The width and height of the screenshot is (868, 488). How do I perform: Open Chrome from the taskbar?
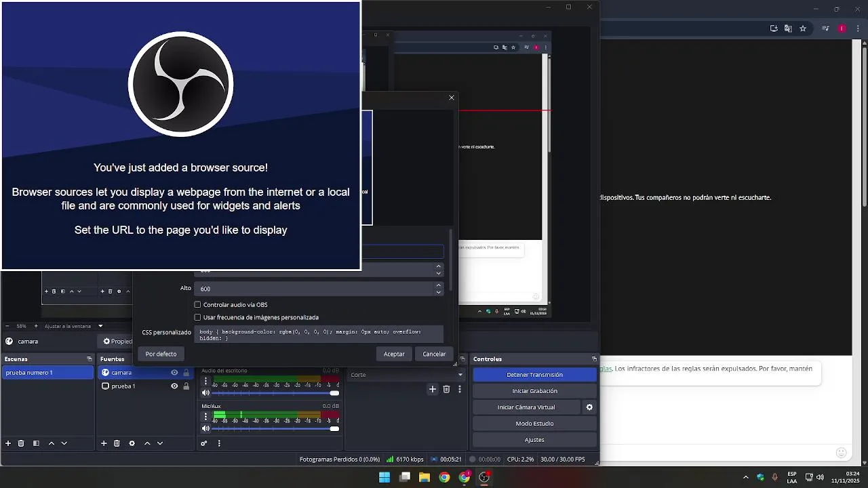[x=444, y=477]
